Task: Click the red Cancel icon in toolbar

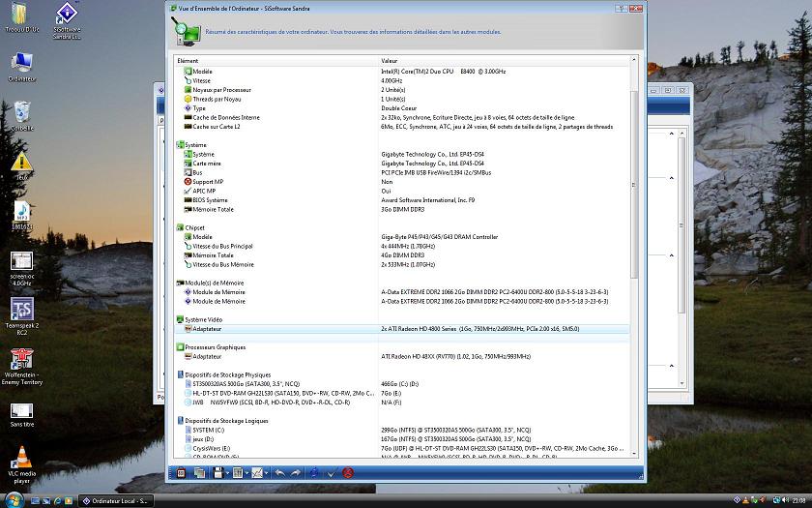Action: pos(349,473)
